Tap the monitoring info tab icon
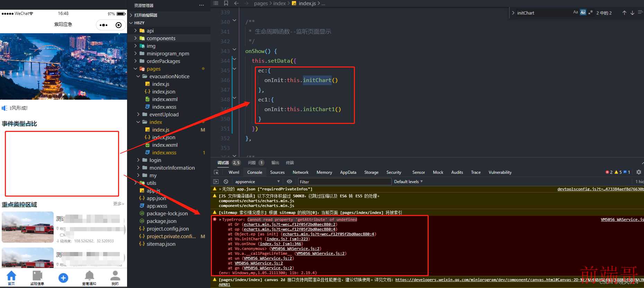The height and width of the screenshot is (288, 644). (37, 276)
